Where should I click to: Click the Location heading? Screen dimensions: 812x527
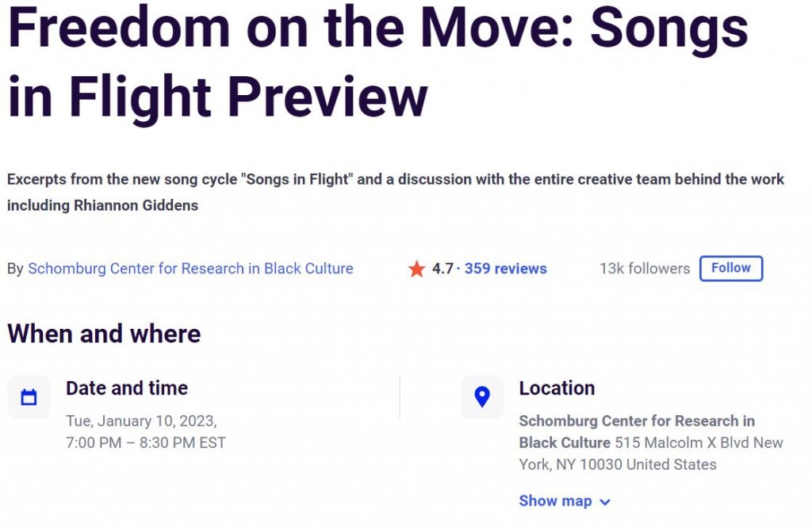pyautogui.click(x=557, y=388)
